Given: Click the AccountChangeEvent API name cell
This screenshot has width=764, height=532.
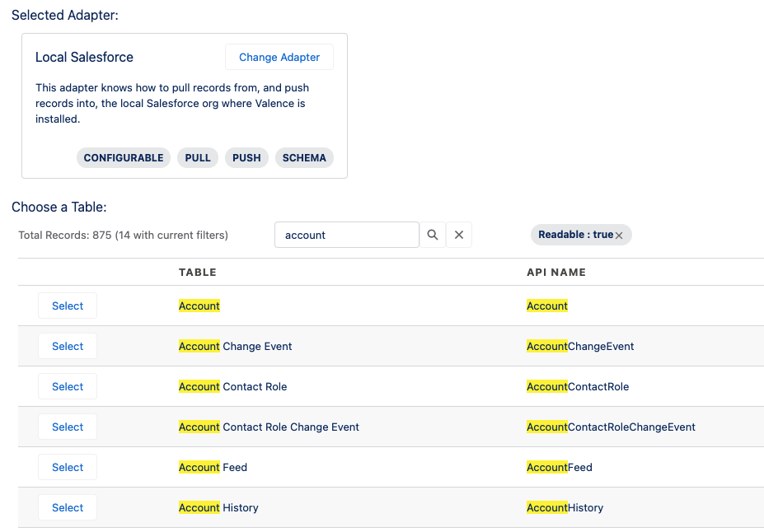Looking at the screenshot, I should 580,346.
